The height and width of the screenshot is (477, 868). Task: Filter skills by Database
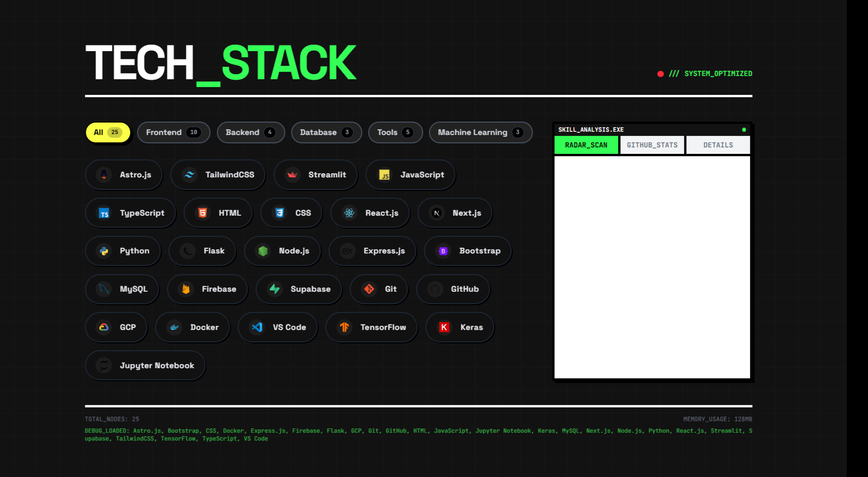[326, 132]
